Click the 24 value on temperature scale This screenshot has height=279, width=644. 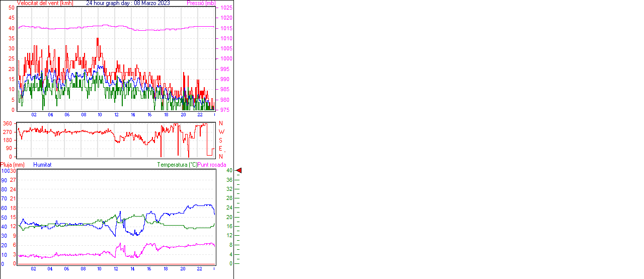[229, 207]
